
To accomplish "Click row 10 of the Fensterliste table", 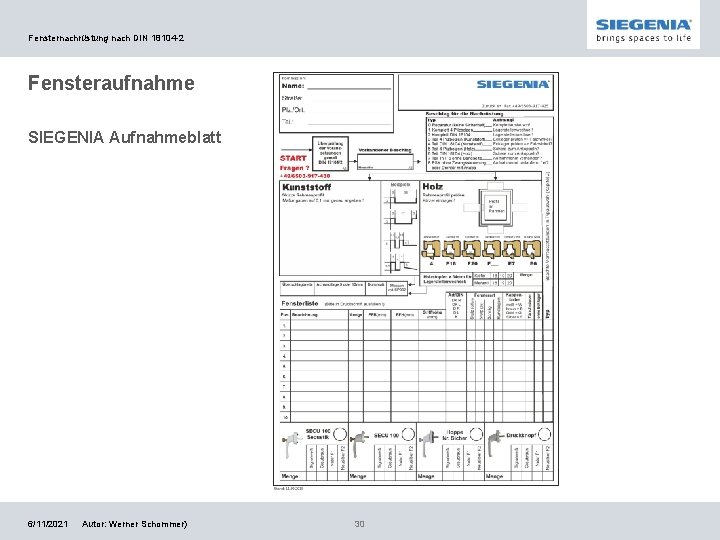I will pos(416,417).
